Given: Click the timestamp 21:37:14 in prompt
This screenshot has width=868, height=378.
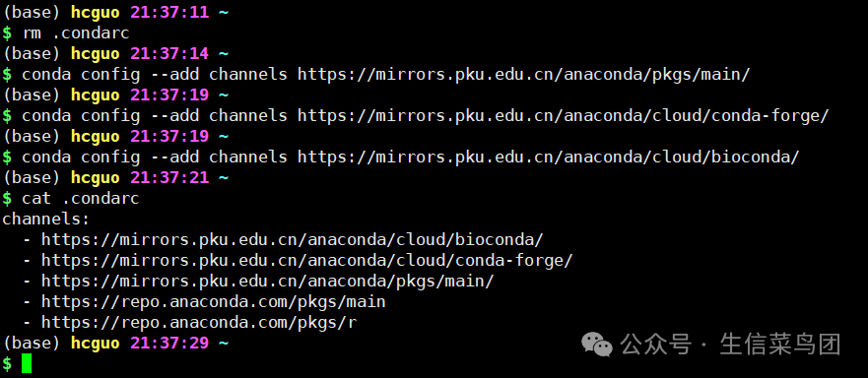Looking at the screenshot, I should (x=169, y=54).
